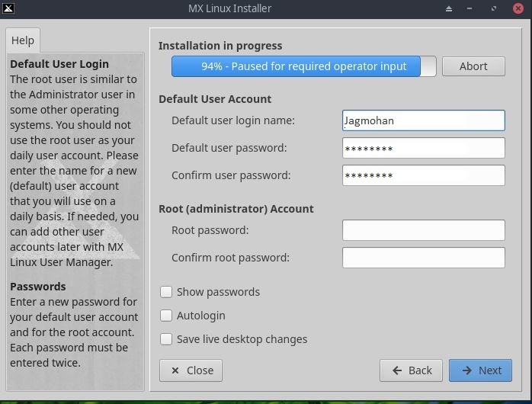Screen dimensions: 532x404
Task: Tick the Autologin checkbox
Action: (166, 316)
